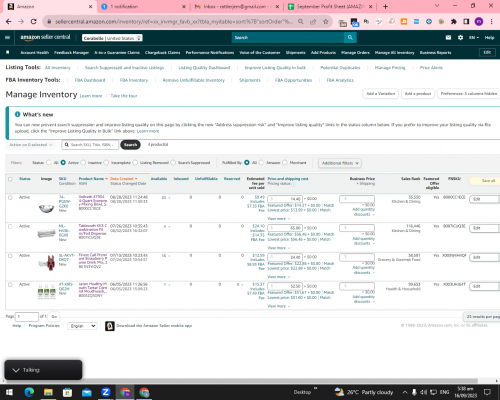Image resolution: width=500 pixels, height=400 pixels.
Task: Launch Microsoft Edge from the taskbar
Action: (29, 392)
